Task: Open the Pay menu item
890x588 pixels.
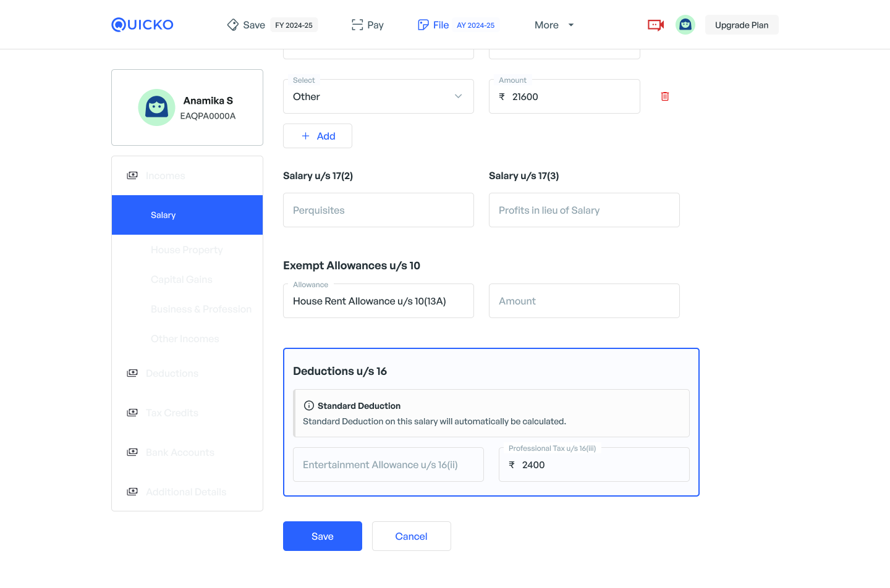Action: coord(368,25)
